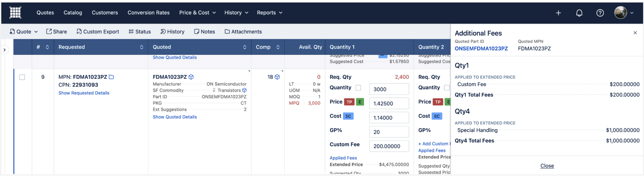Click the app grid logo icon
The height and width of the screenshot is (177, 644).
click(x=15, y=13)
